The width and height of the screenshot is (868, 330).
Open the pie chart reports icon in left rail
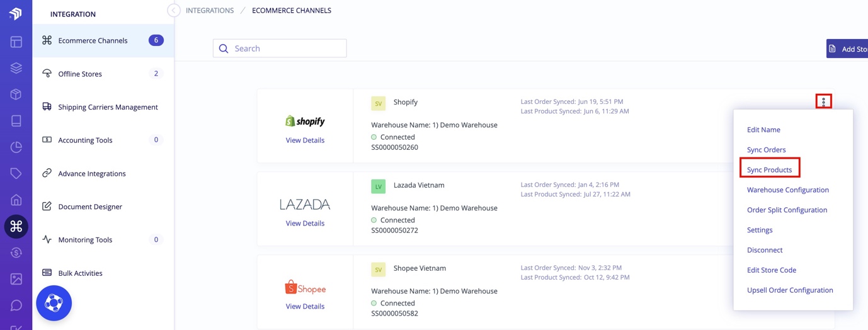16,147
